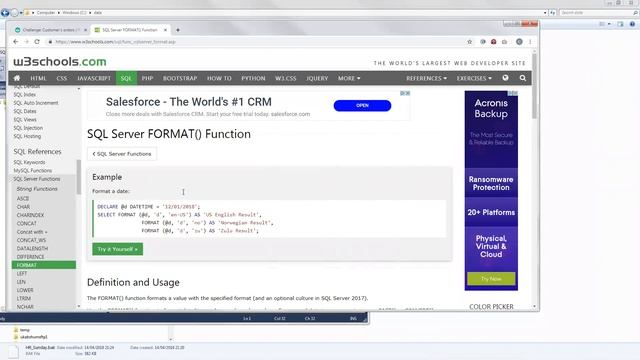The height and width of the screenshot is (360, 640).
Task: Open CONCAT_WS function in sidebar
Action: 31,240
